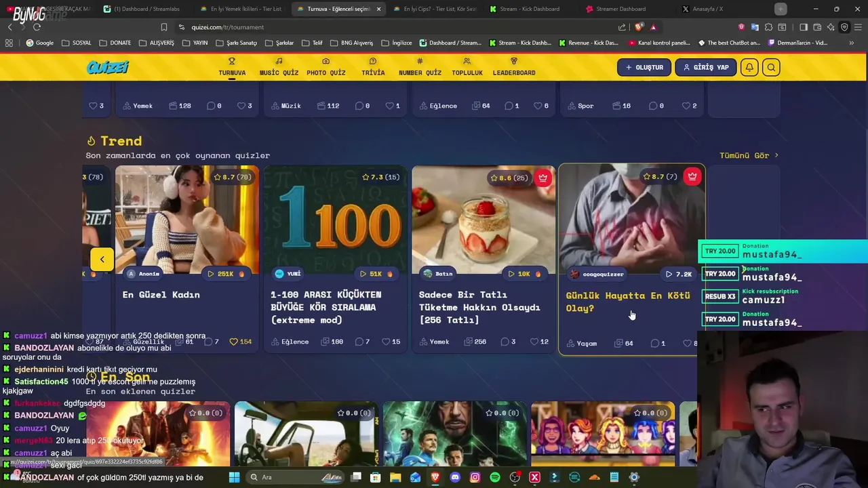Click the quizei.com address bar

click(393, 27)
